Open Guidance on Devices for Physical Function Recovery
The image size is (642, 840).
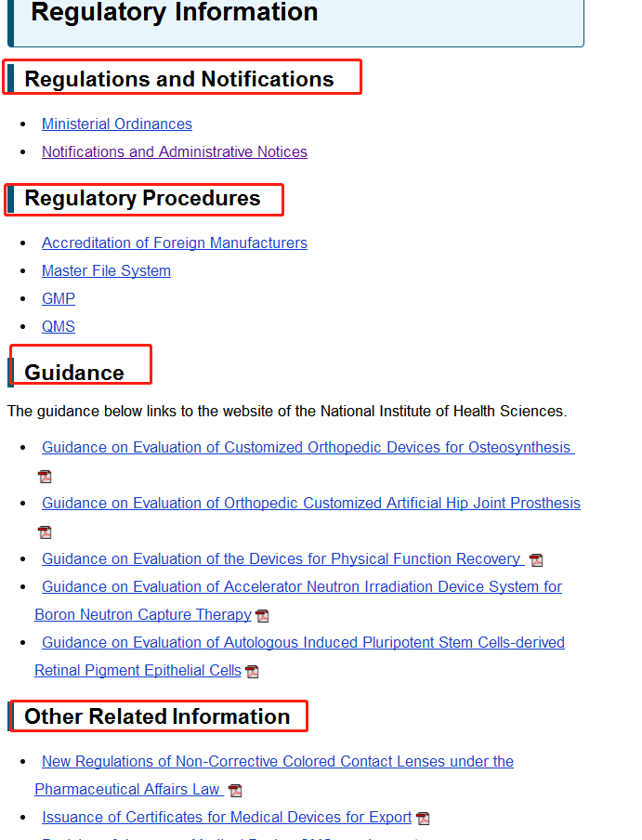[282, 558]
